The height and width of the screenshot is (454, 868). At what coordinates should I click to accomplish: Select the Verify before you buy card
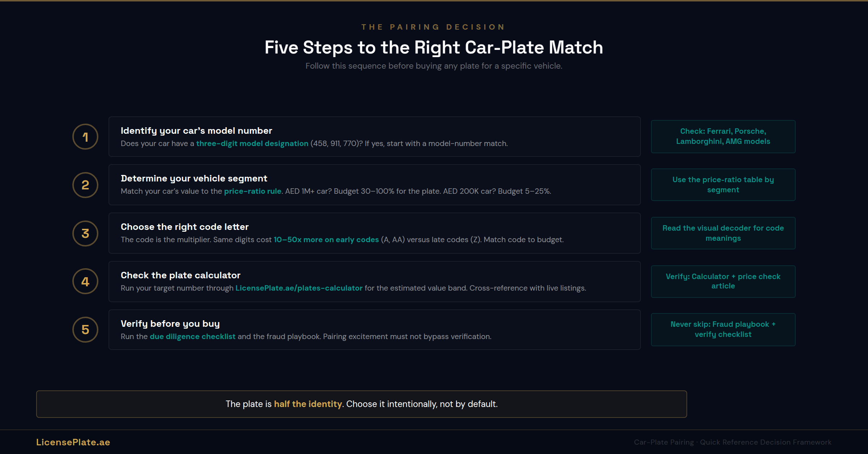[374, 329]
